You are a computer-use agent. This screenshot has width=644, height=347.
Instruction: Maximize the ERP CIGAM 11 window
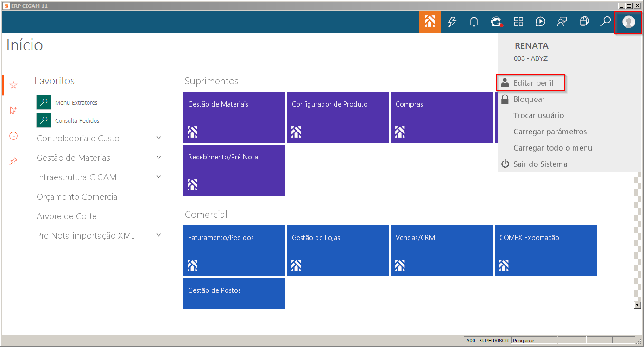point(629,6)
